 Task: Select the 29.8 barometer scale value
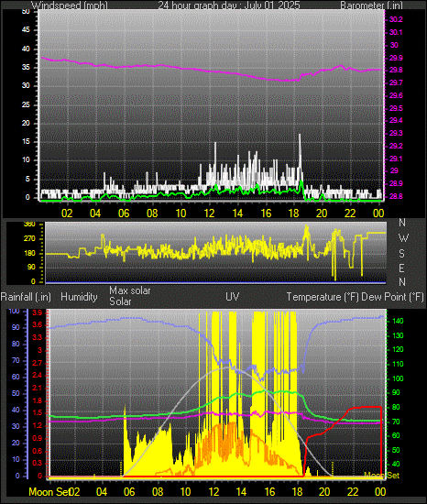coord(396,70)
